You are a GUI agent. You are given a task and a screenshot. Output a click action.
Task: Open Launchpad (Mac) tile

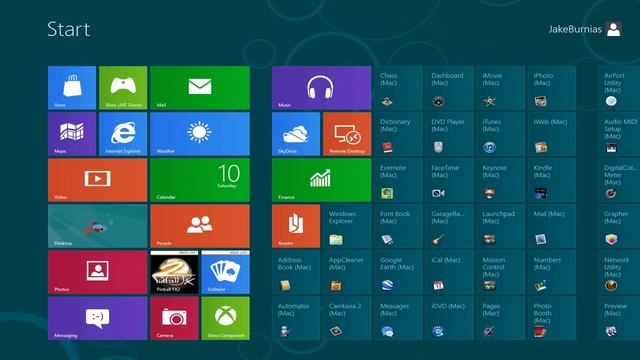point(500,226)
